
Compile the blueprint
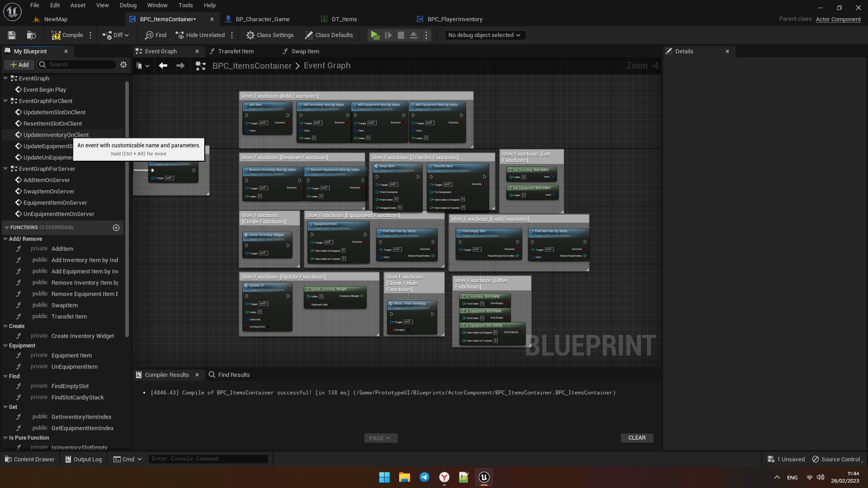coord(67,35)
